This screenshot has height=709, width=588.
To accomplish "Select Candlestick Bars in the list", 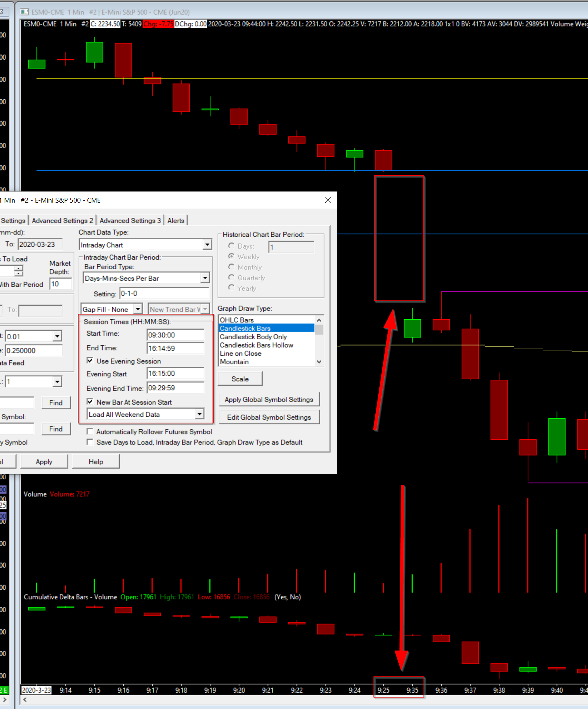I will pyautogui.click(x=266, y=328).
